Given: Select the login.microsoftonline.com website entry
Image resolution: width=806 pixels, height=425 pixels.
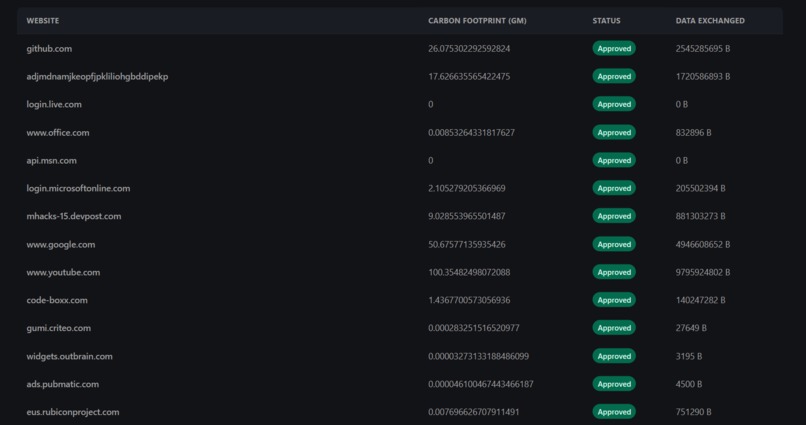Looking at the screenshot, I should tap(78, 188).
